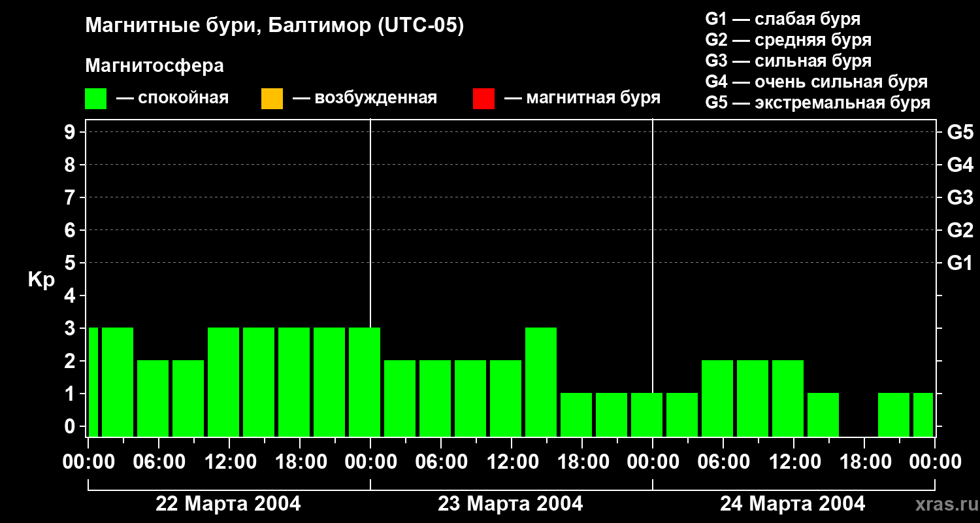Click the G3 label on right axis

(960, 197)
